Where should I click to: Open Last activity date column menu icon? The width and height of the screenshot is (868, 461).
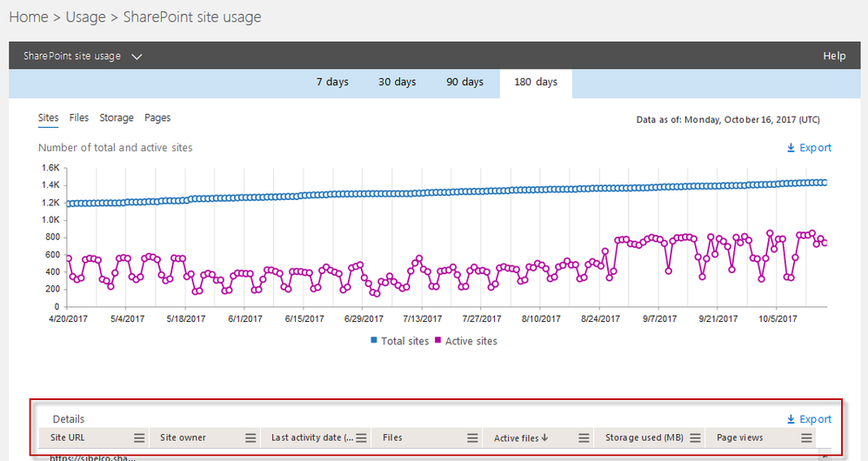[x=362, y=438]
